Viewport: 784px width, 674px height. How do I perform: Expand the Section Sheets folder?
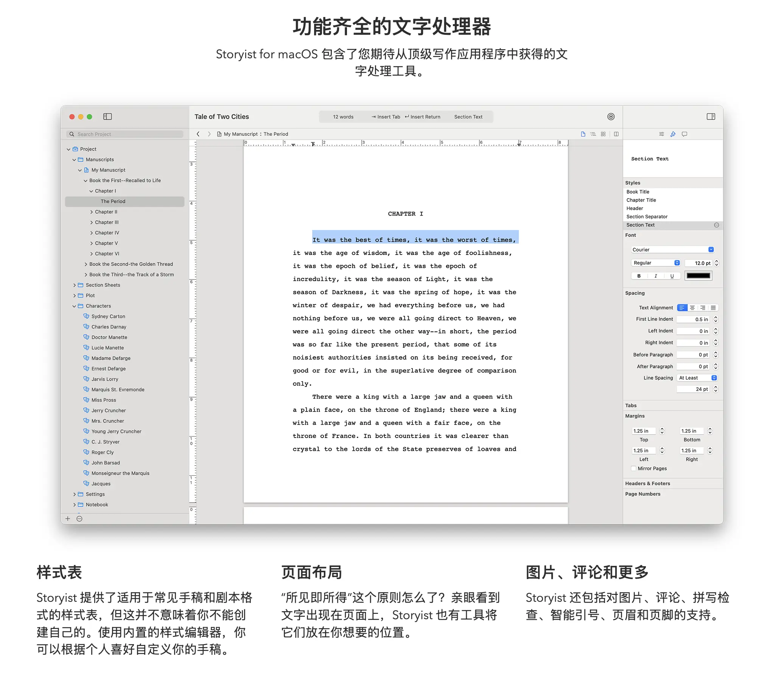click(74, 285)
